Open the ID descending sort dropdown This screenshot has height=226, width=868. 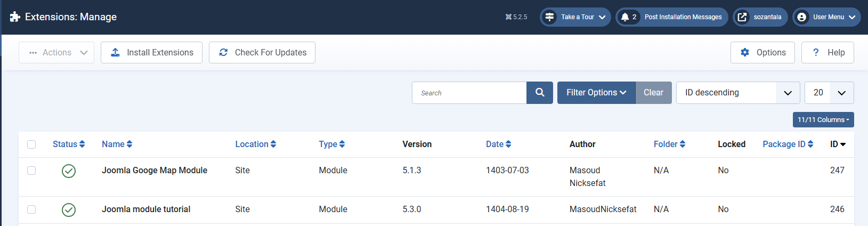coord(738,93)
